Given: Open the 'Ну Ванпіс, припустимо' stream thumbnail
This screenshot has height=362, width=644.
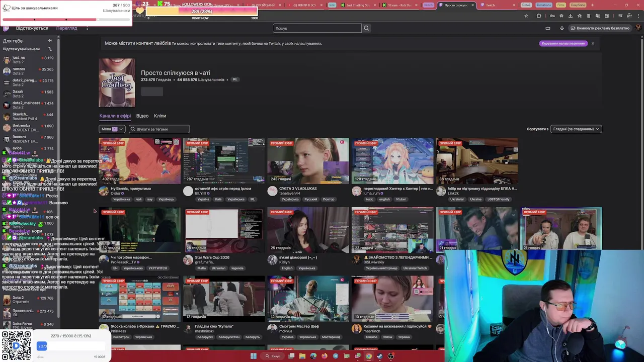Looking at the screenshot, I should [x=139, y=161].
